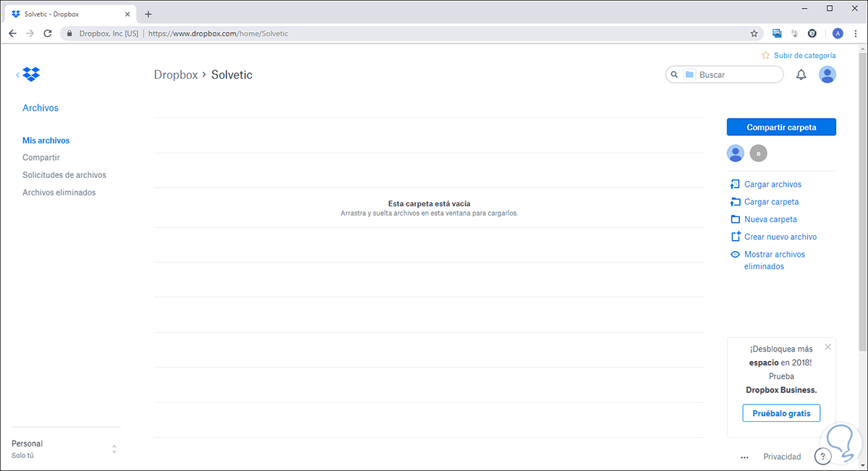
Task: Click the 'Esta carpeta está vacía' message
Action: 429,204
